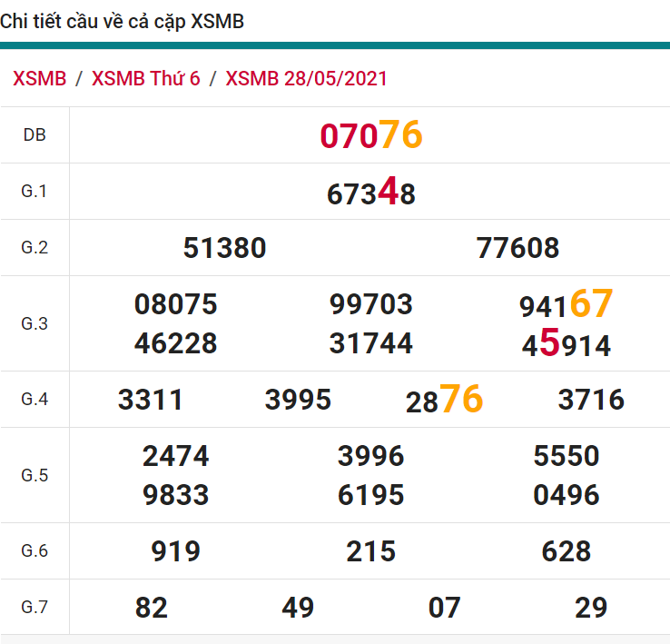This screenshot has width=670, height=644.
Task: Select the G.1 result 67348
Action: (370, 193)
